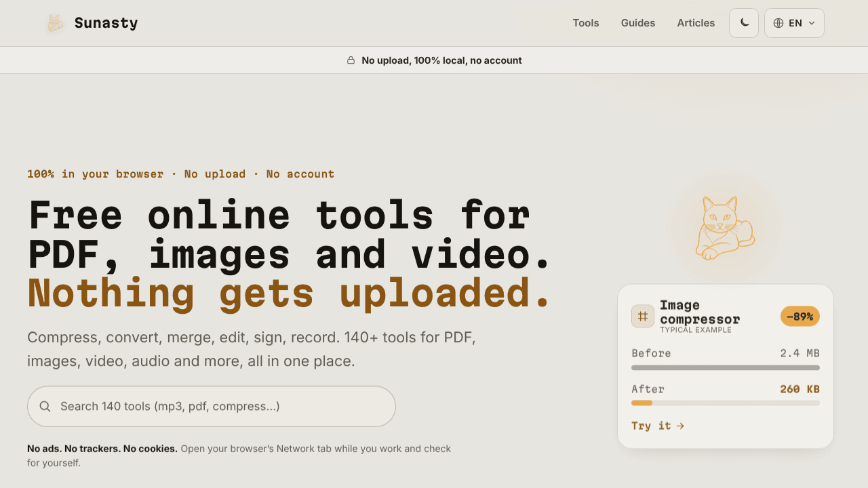
Task: Select "100% in your browser" tagline text
Action: [x=96, y=174]
